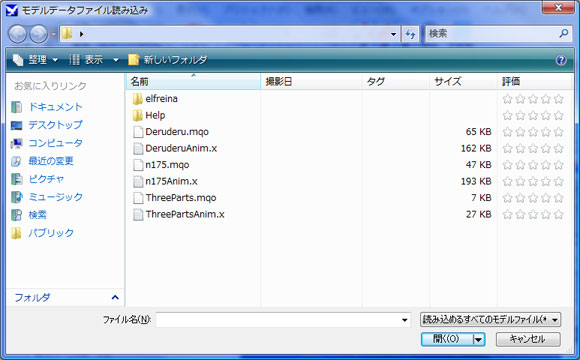Select the file name ThreePartsAnim.x
Viewport: 580px width, 360px height.
[185, 214]
